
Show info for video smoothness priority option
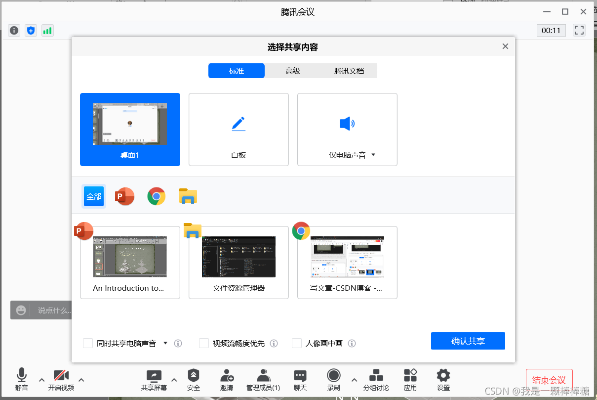click(274, 343)
